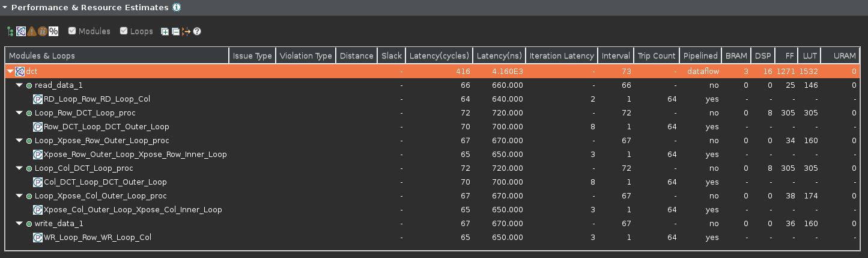
Task: Collapse the dct top-level module row
Action: [x=10, y=72]
